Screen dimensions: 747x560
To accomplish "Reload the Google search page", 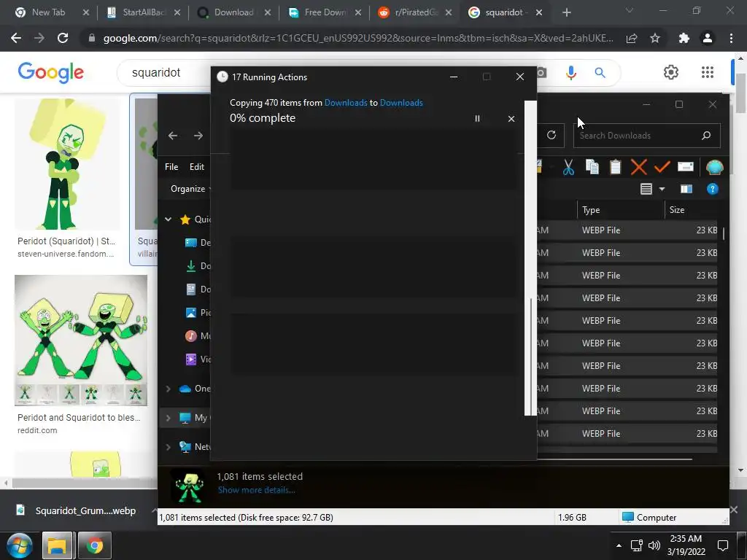I will coord(63,38).
